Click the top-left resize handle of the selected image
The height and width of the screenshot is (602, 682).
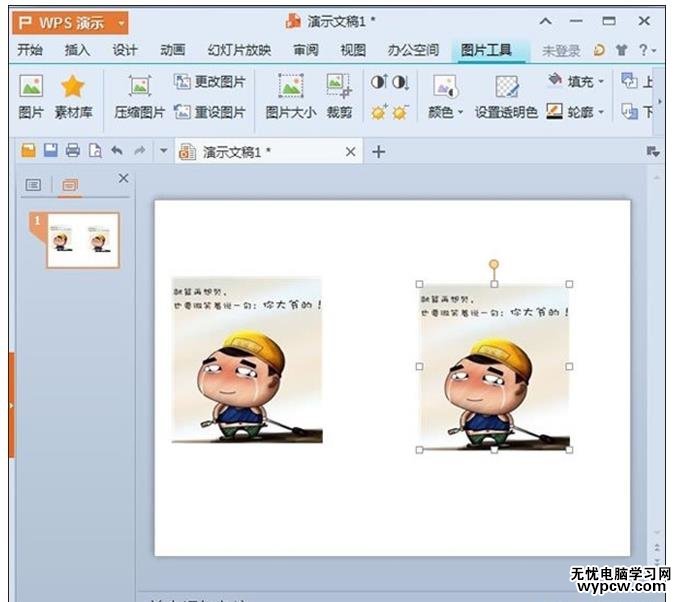[x=419, y=284]
